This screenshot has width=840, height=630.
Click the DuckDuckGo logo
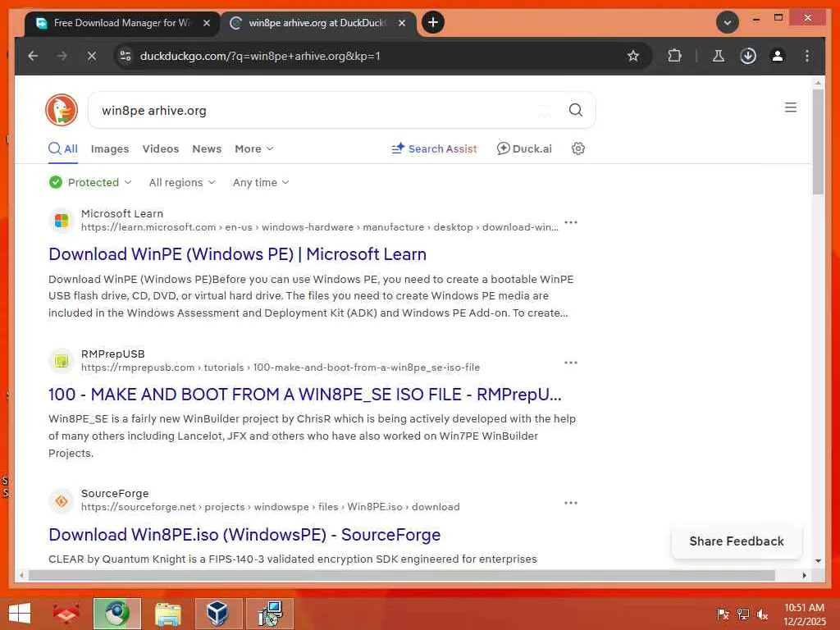pyautogui.click(x=62, y=110)
